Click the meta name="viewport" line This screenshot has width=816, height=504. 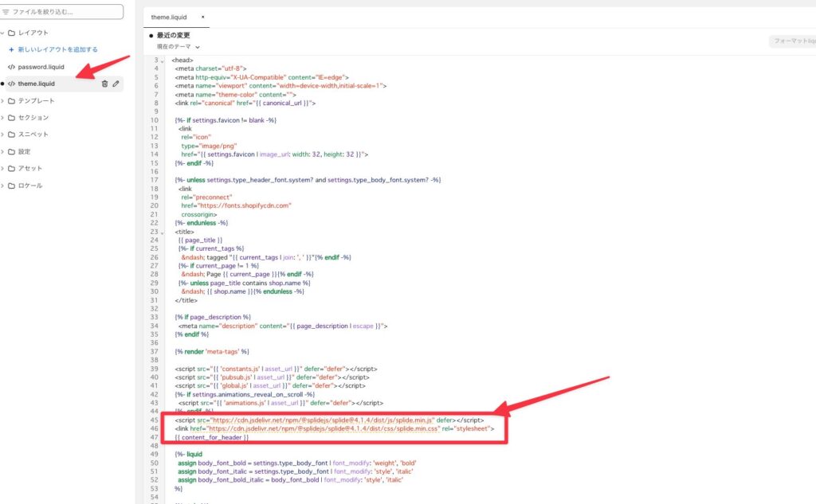pos(281,86)
